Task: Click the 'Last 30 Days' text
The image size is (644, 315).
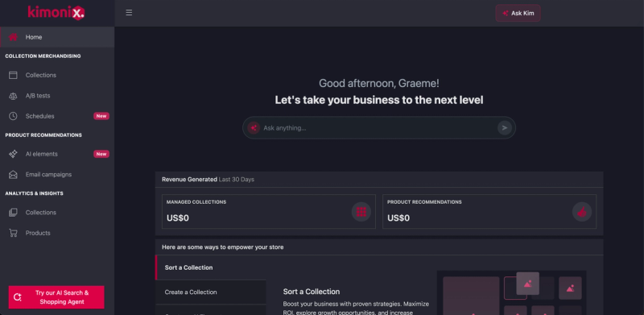Action: 237,180
